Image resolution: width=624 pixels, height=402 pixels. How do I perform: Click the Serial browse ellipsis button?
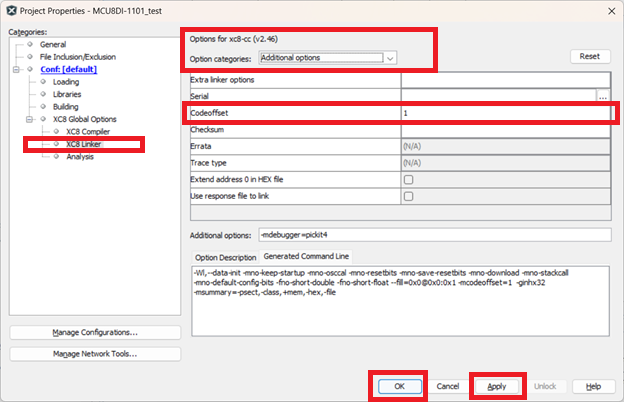(603, 97)
